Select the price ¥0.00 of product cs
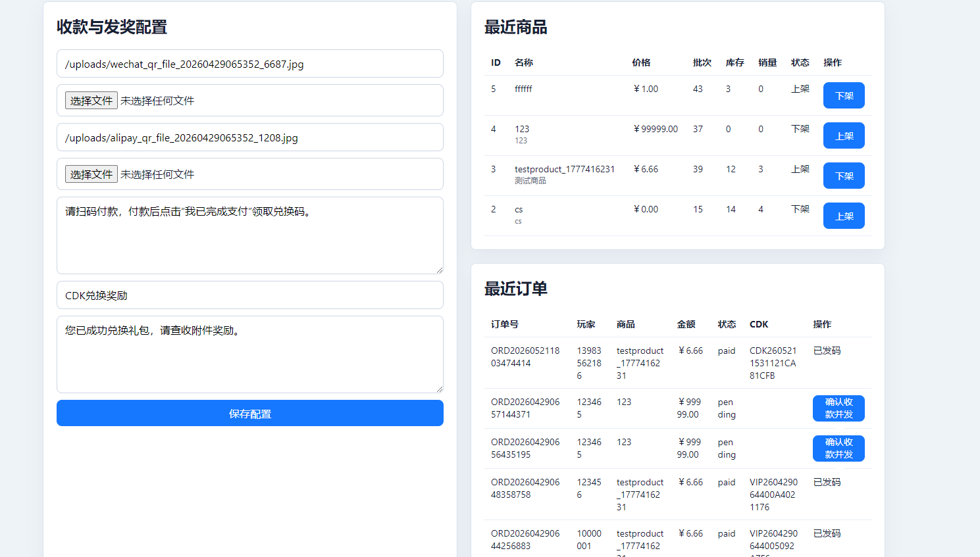This screenshot has width=980, height=557. click(x=646, y=209)
